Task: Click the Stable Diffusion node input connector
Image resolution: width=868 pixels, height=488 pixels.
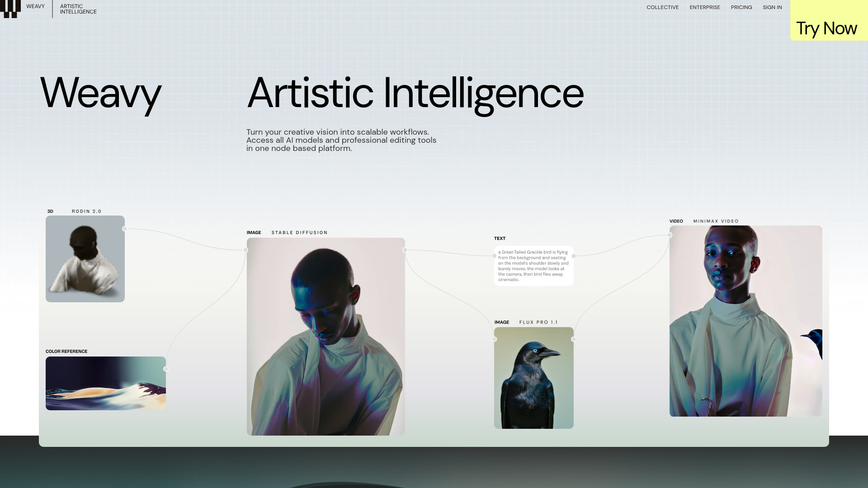Action: pos(245,250)
